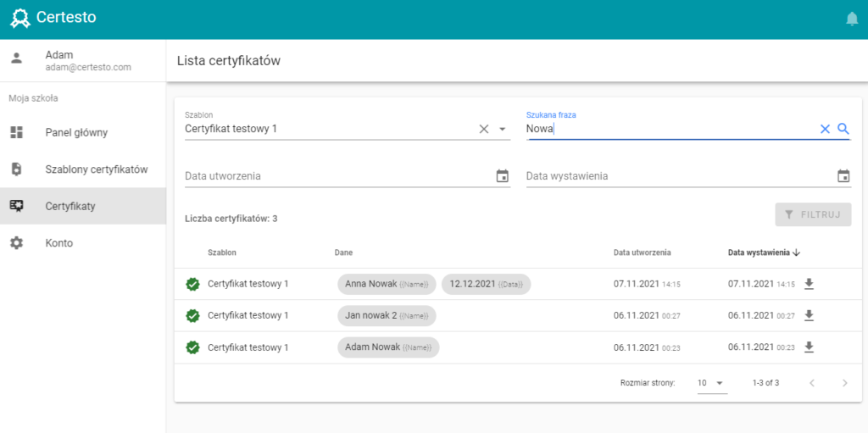The image size is (868, 433).
Task: Click the green verified badge for Adam Nowak
Action: pyautogui.click(x=192, y=347)
